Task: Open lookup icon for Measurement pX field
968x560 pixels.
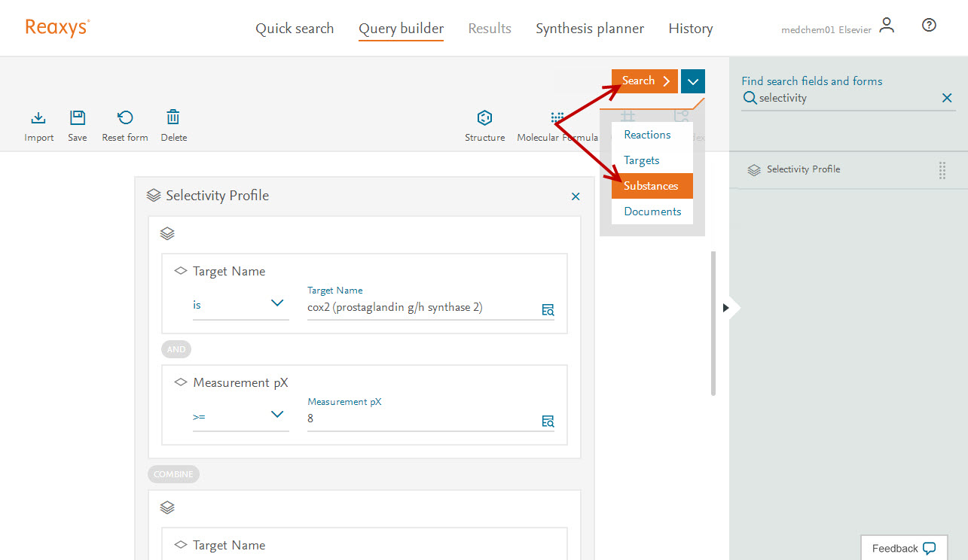Action: pos(548,421)
